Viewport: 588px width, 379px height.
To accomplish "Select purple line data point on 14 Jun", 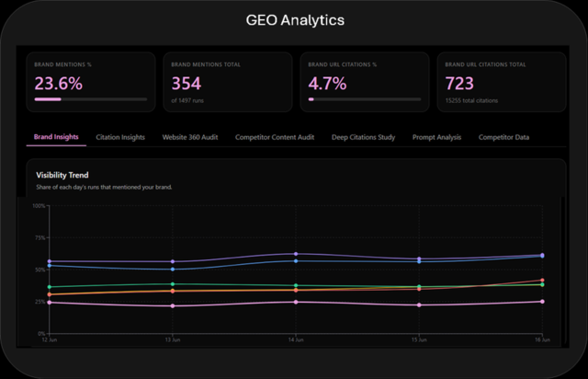I will click(296, 254).
